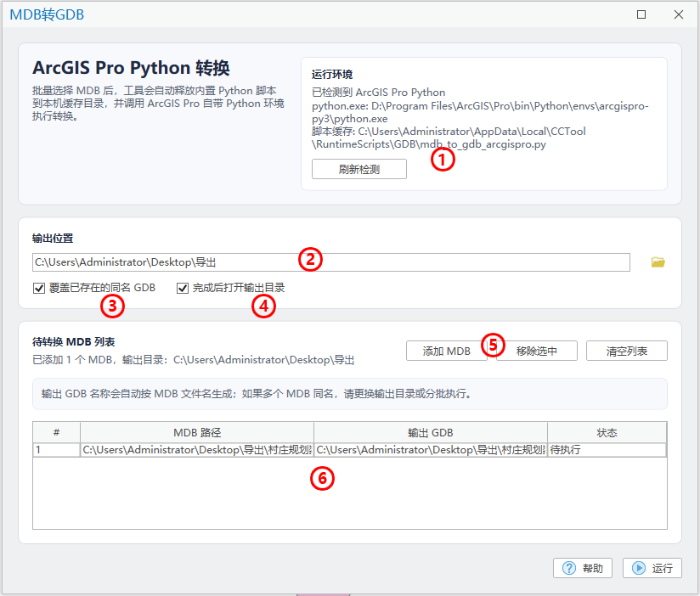This screenshot has height=596, width=700.
Task: Click the MDB path cell in row 1
Action: tap(196, 450)
